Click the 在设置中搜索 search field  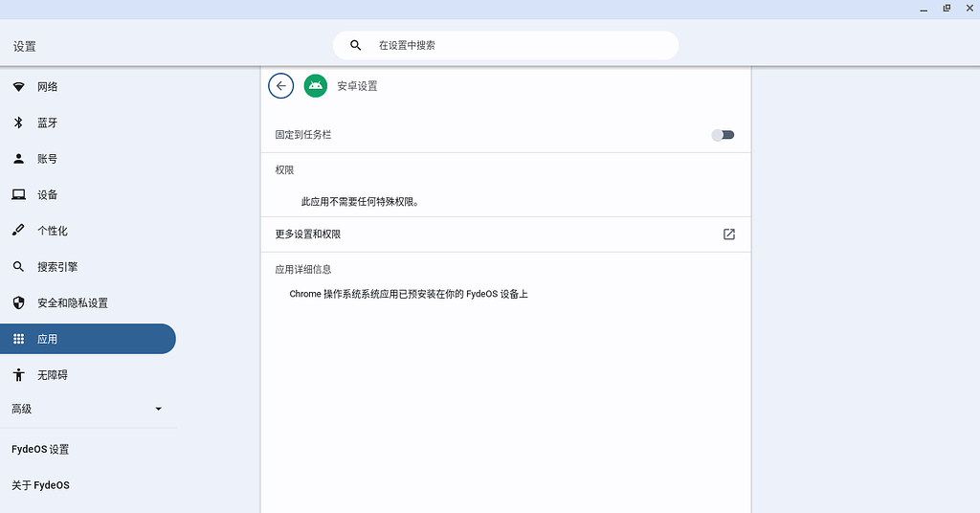pos(517,45)
